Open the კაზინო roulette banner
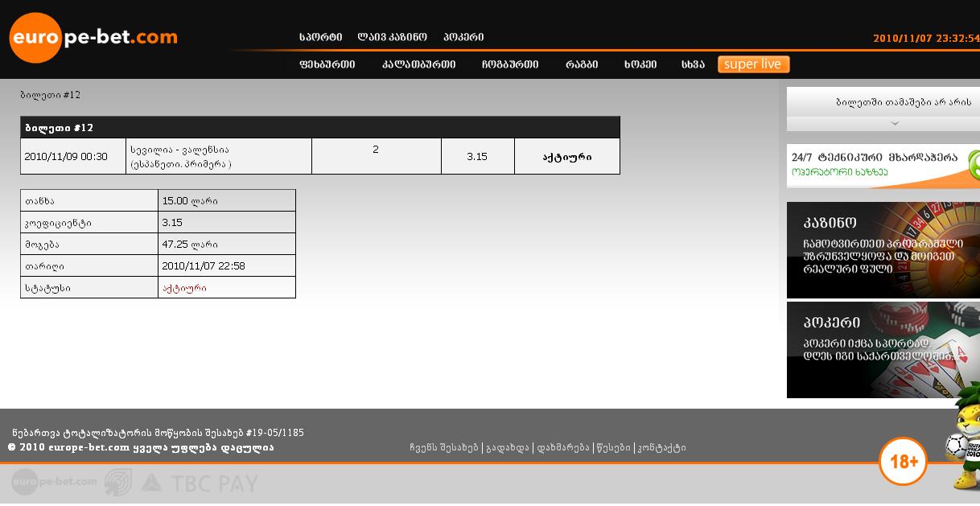980x506 pixels. click(883, 250)
